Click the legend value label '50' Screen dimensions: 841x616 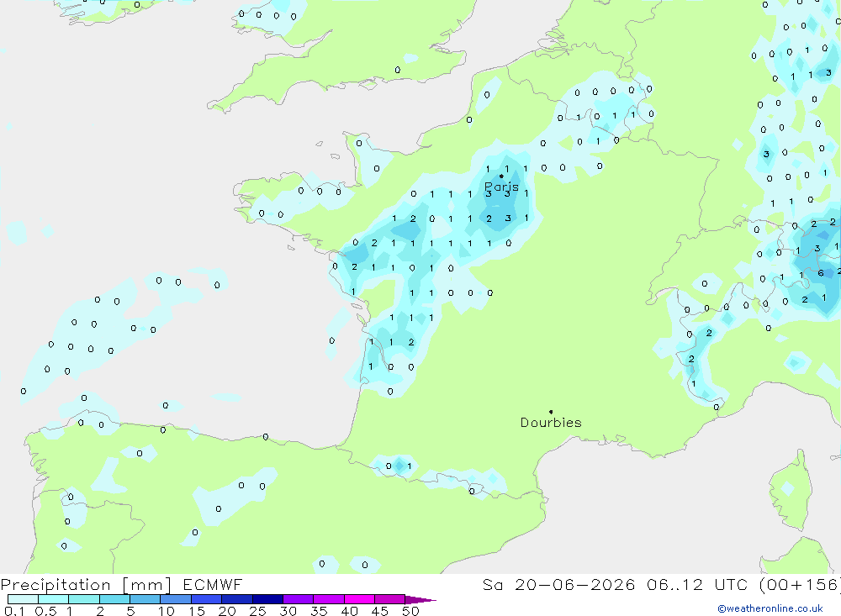coord(410,611)
